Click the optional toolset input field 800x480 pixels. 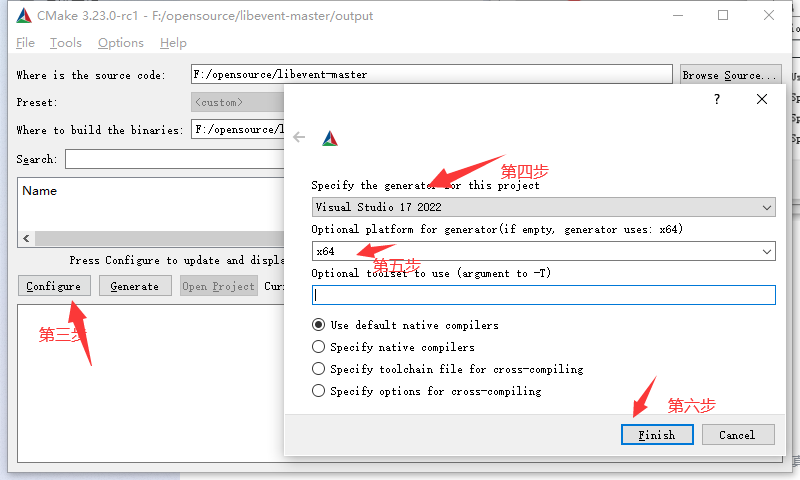(543, 295)
